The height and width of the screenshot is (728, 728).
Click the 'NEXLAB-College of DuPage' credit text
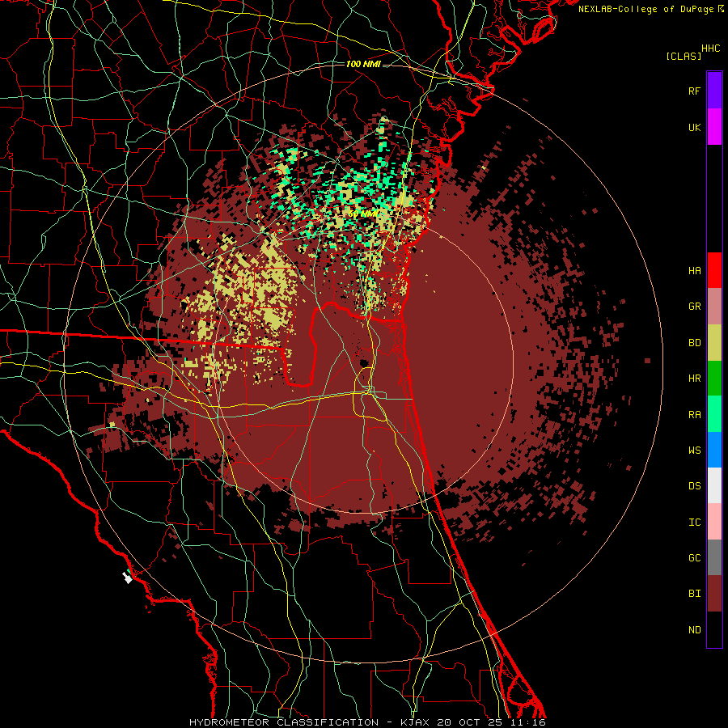point(645,9)
